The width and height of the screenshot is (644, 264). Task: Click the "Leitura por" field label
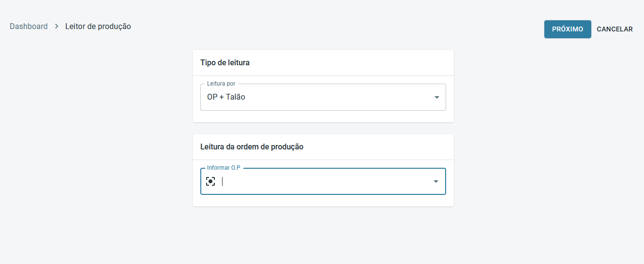(221, 84)
